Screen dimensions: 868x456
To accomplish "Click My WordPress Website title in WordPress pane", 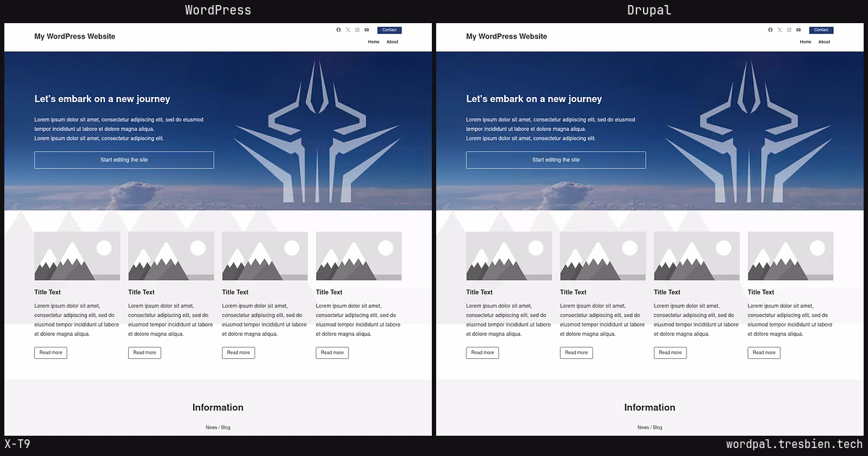I will point(75,36).
